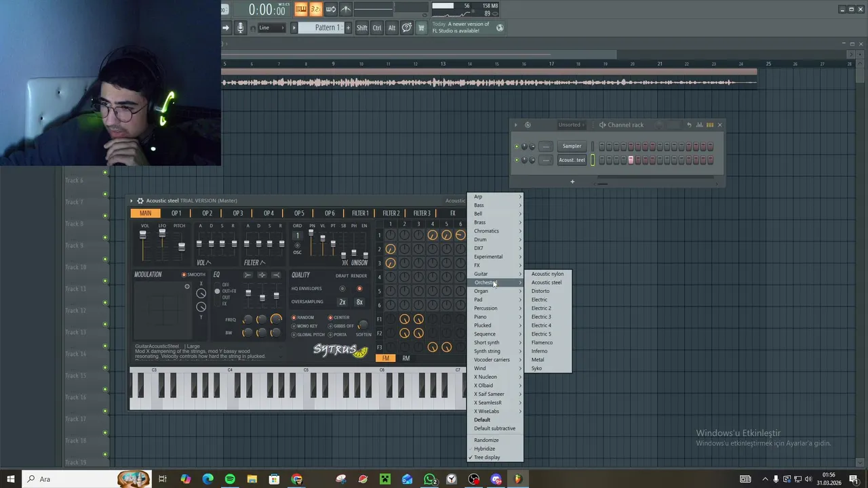The height and width of the screenshot is (488, 868).
Task: Click the microphone record icon
Action: 240,28
